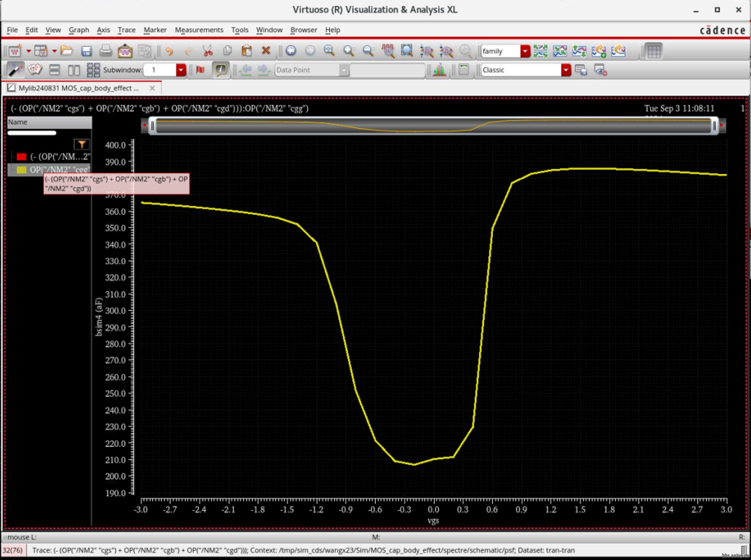Toggle the info tooltip balloon button

[x=220, y=70]
